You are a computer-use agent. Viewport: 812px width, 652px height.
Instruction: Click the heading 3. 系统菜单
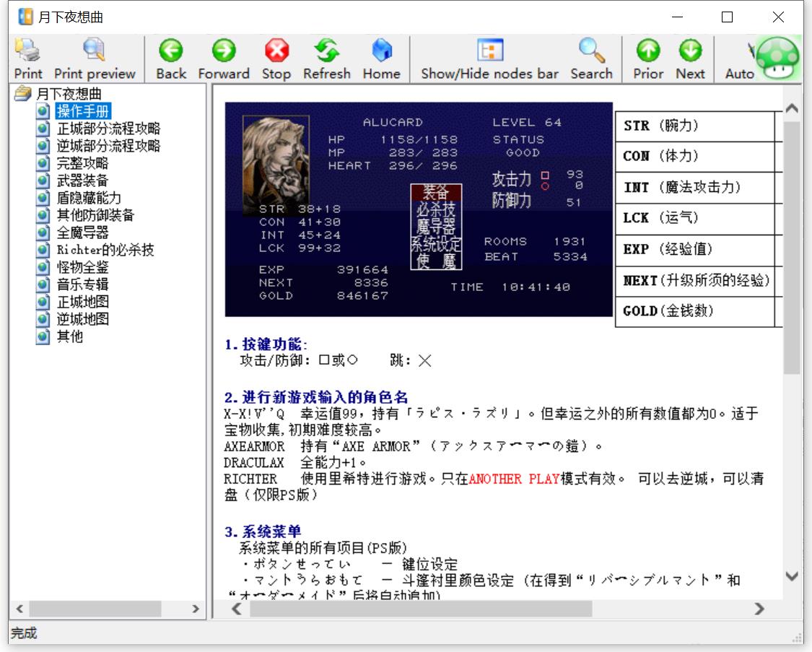(263, 531)
